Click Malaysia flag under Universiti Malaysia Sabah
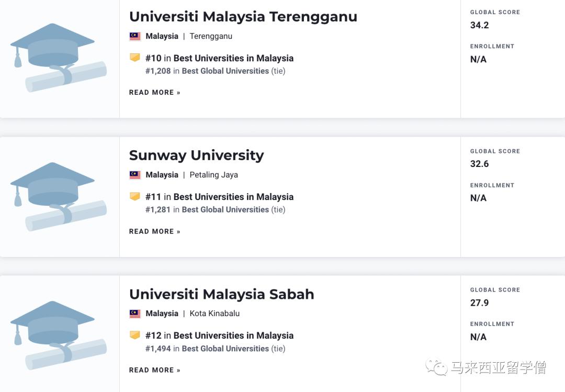The height and width of the screenshot is (392, 565). pyautogui.click(x=135, y=313)
